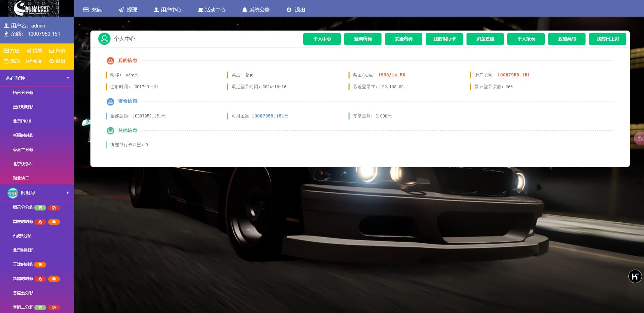
Task: Click the 我的日工资 button
Action: (x=607, y=39)
